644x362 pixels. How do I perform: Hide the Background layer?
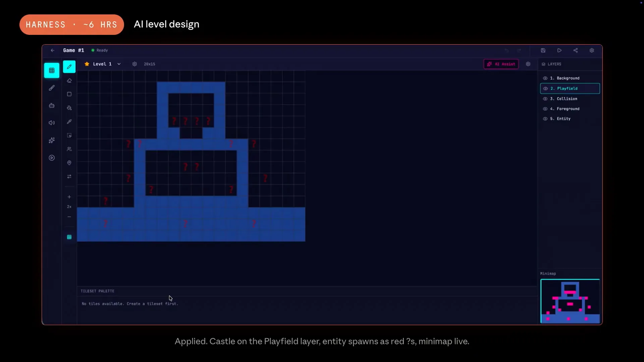(x=545, y=78)
